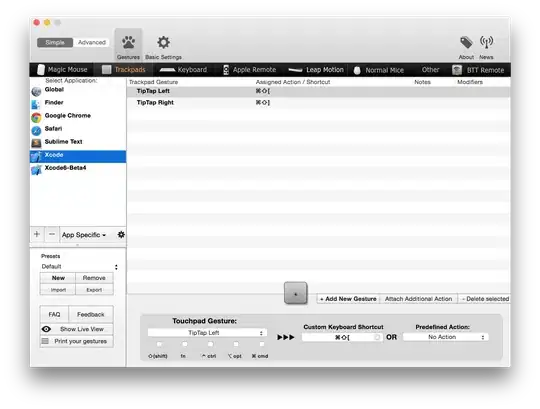
Task: Open the Touchpad Gesture TipTap Left dropdown
Action: click(x=207, y=333)
